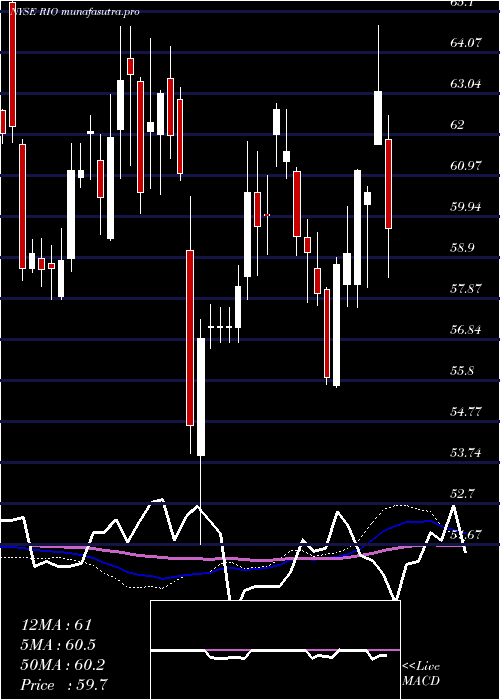Click the 52.7 price axis label
Screen dimensions: 500x700
[x=462, y=494]
